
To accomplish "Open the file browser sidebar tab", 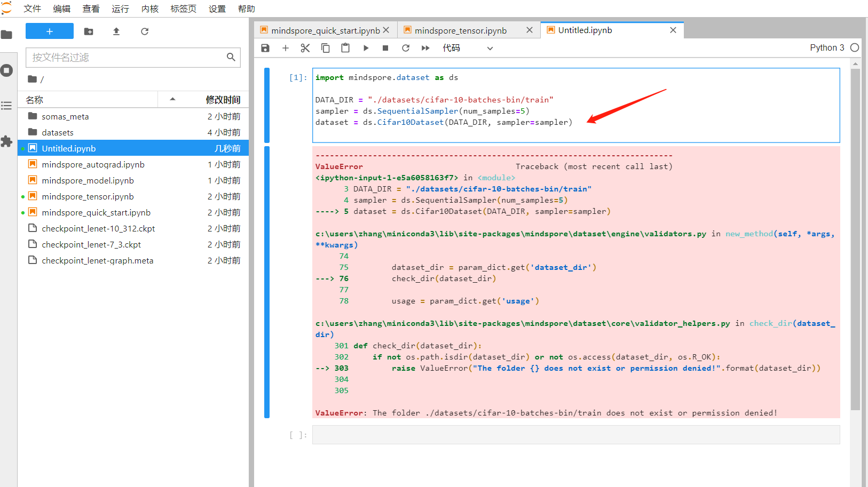I will point(6,35).
